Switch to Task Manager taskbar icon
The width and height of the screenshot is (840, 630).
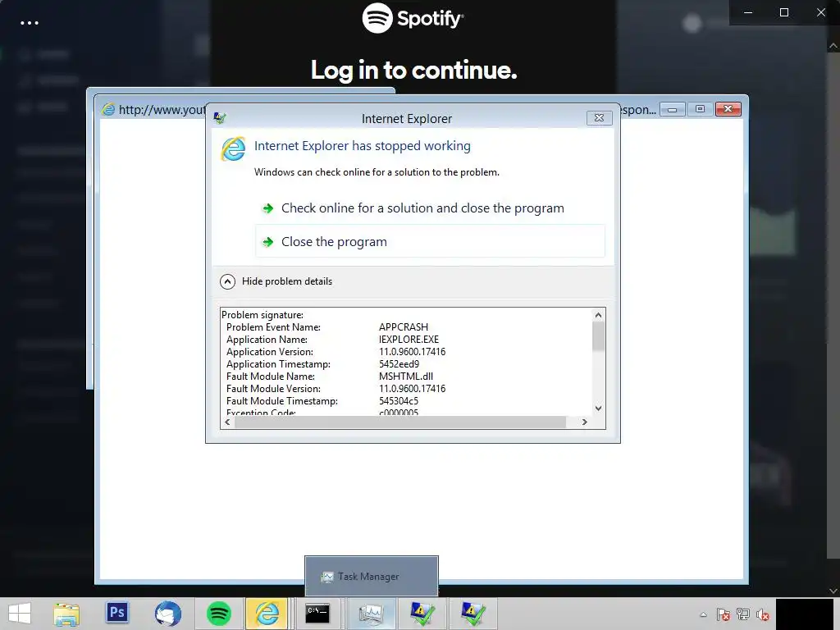371,614
